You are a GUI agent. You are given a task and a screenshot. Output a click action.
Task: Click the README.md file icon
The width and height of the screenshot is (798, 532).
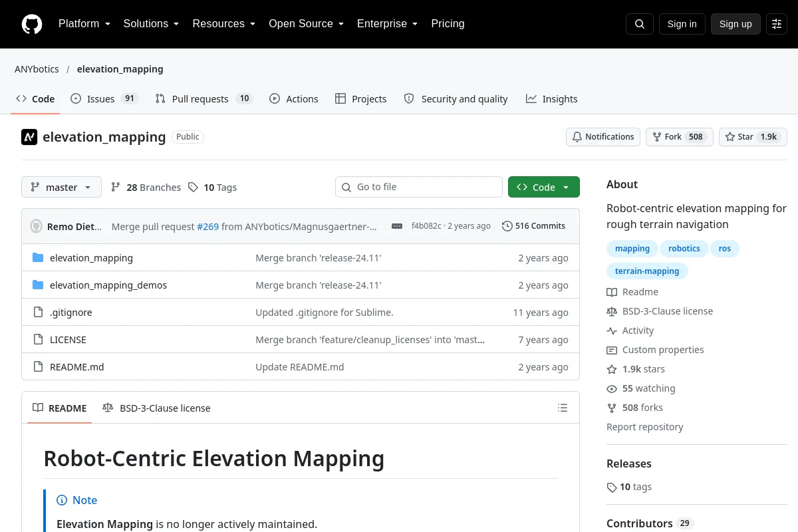38,366
